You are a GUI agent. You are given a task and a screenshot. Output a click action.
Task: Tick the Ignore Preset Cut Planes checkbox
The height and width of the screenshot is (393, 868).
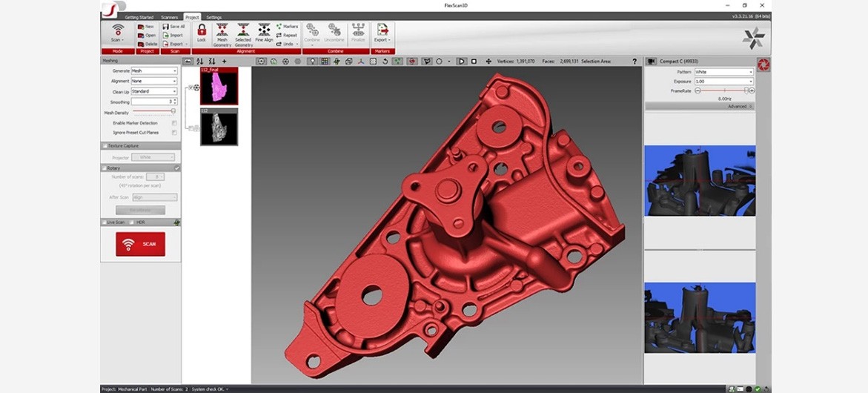(x=174, y=133)
